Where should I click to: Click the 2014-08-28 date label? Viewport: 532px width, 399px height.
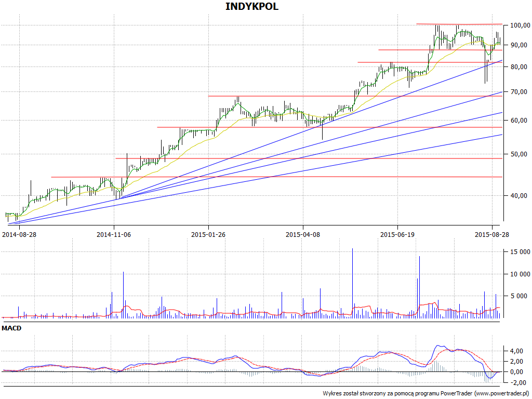pos(19,234)
